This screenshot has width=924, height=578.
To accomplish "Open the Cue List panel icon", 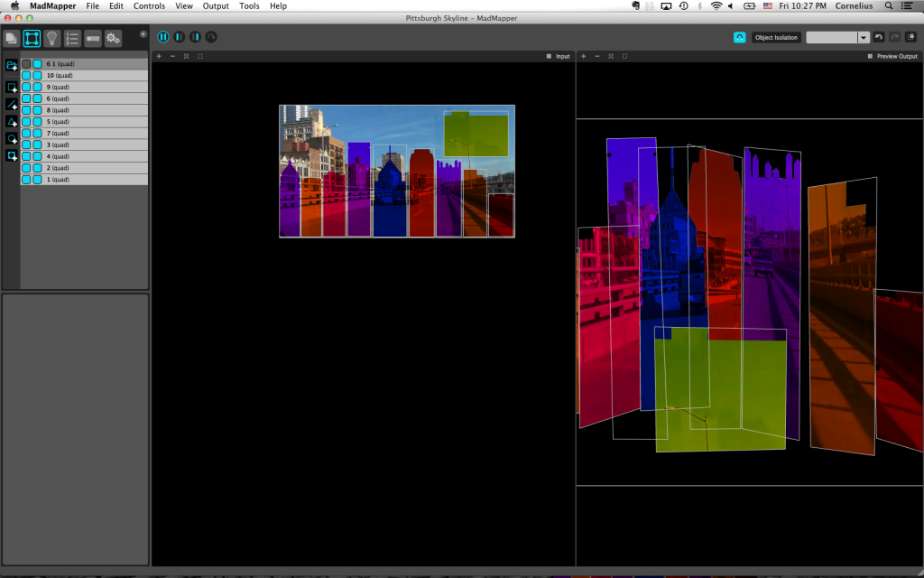I will [x=72, y=38].
